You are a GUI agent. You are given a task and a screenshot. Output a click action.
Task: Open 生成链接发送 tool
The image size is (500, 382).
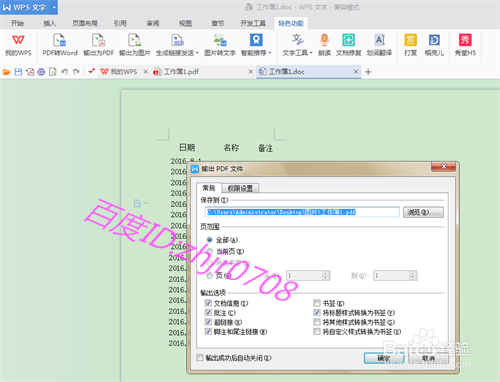tap(177, 45)
